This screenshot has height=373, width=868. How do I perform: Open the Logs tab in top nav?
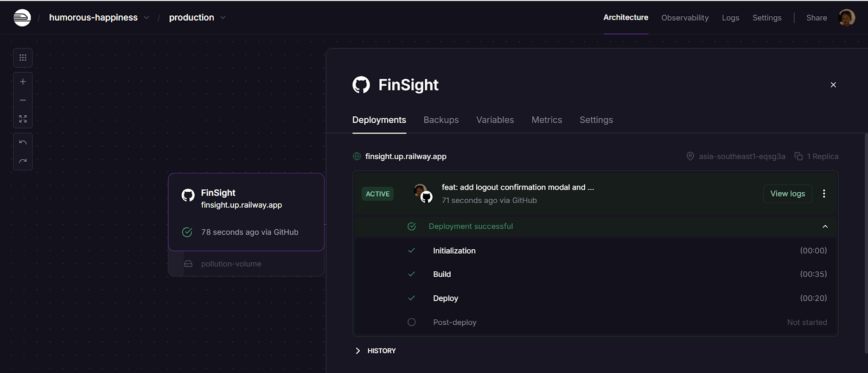coord(730,18)
